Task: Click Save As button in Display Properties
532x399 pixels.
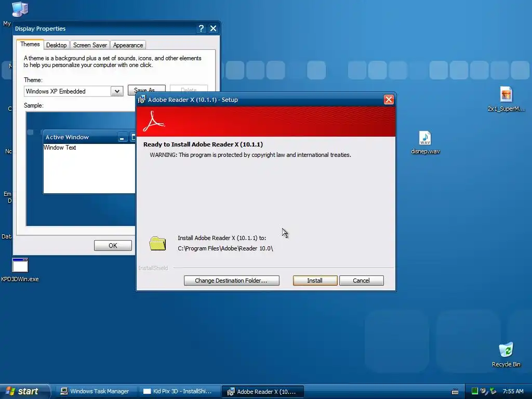Action: [x=147, y=89]
